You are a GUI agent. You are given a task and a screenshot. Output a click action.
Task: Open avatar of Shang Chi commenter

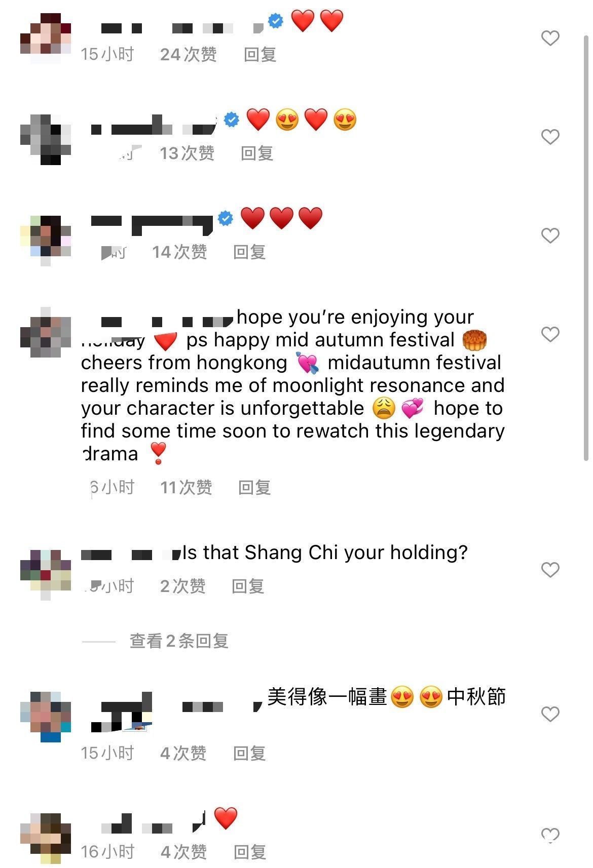tap(46, 575)
